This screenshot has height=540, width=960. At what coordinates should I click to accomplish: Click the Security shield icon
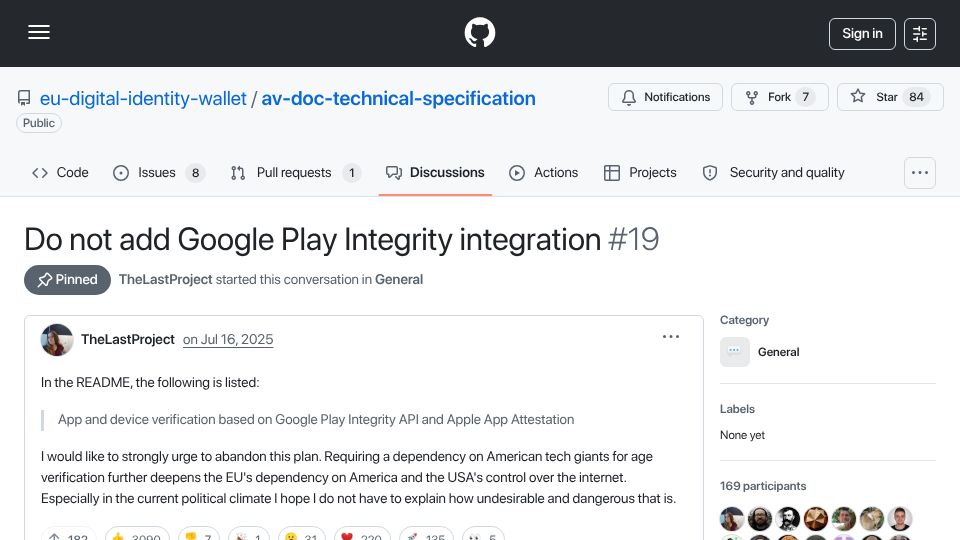pyautogui.click(x=710, y=173)
